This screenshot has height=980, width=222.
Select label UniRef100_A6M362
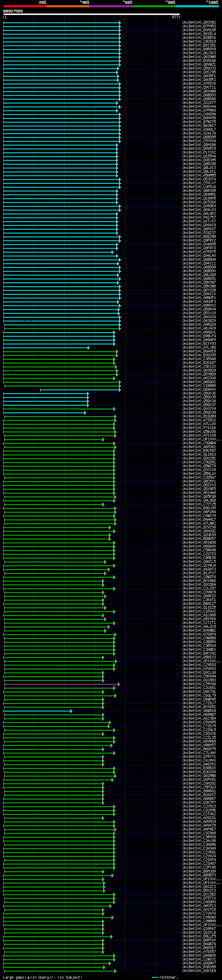(x=199, y=447)
